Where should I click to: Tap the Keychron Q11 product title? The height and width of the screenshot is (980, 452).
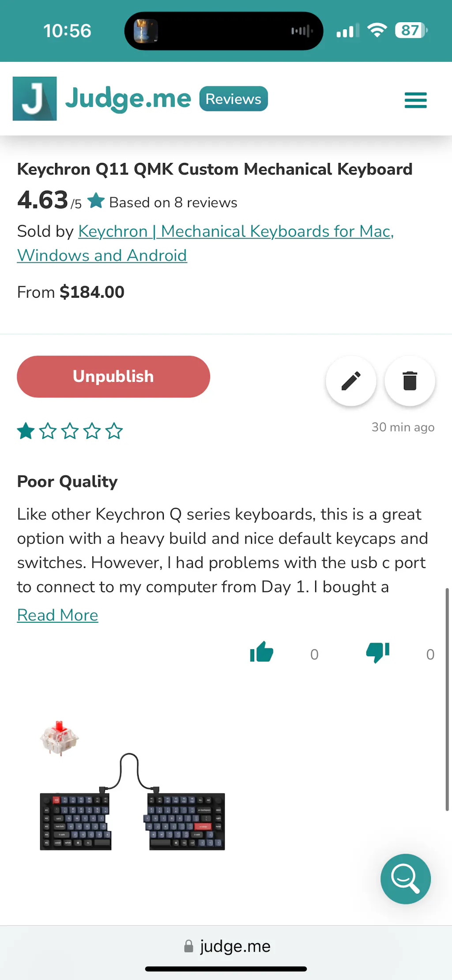pos(215,169)
